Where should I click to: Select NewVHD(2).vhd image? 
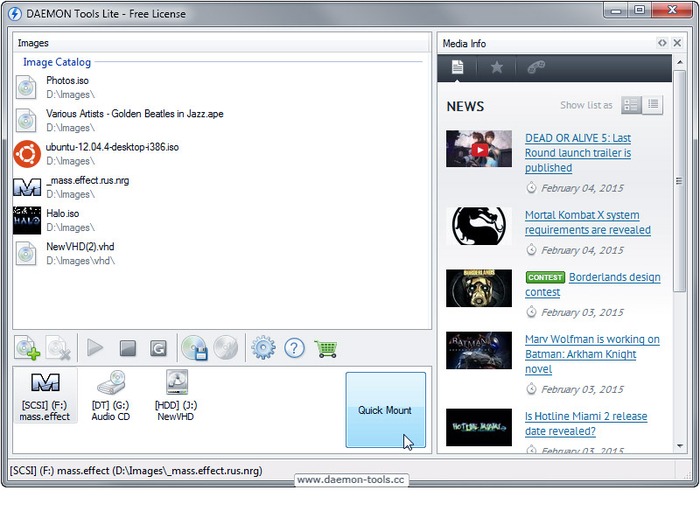[221, 253]
